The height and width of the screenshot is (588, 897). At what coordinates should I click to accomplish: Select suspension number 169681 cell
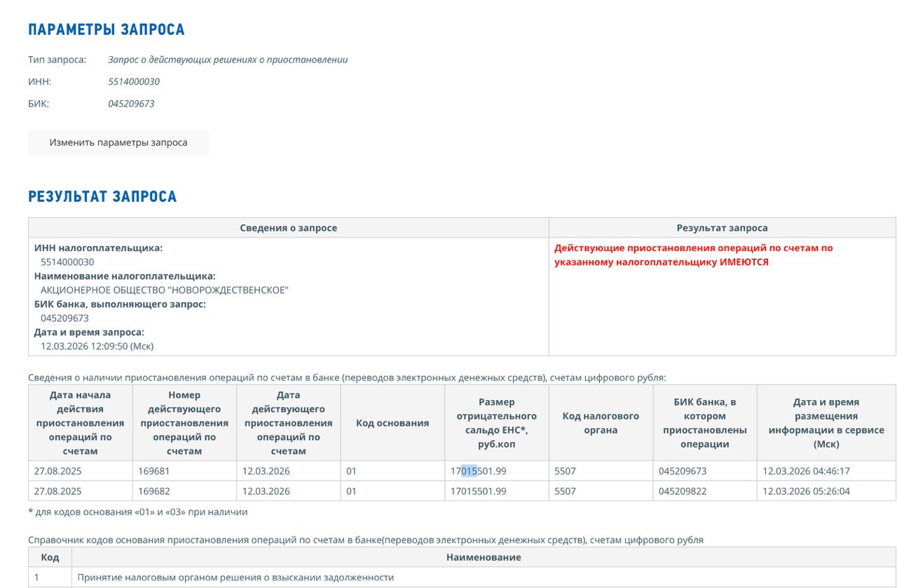[154, 471]
